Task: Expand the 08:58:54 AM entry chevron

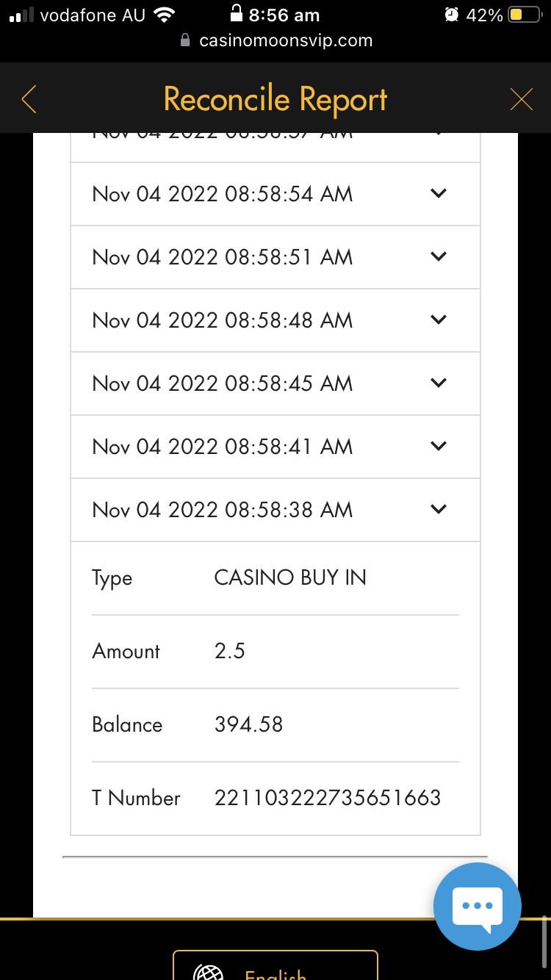Action: coord(439,194)
